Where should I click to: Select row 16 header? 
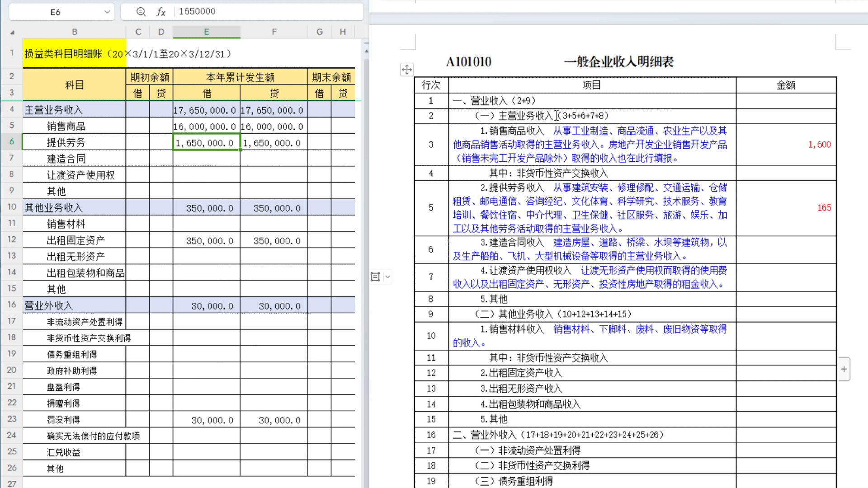12,305
